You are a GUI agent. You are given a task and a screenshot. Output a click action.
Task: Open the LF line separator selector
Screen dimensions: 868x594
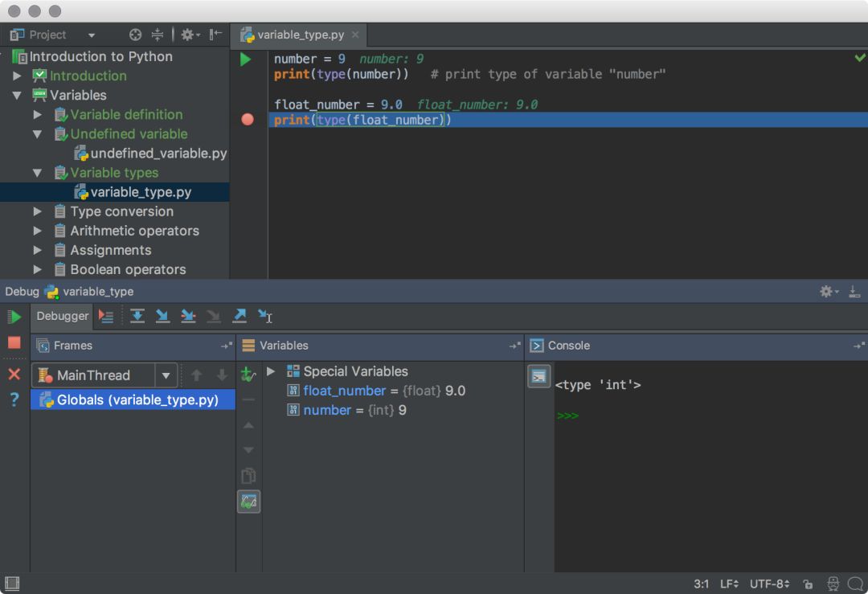coord(729,584)
